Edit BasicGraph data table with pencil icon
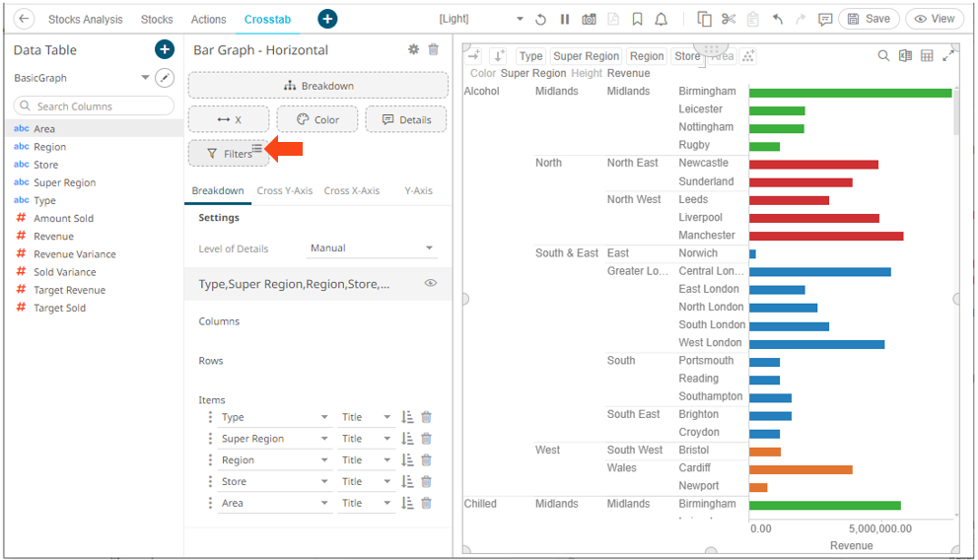The height and width of the screenshot is (560, 978). pyautogui.click(x=165, y=78)
